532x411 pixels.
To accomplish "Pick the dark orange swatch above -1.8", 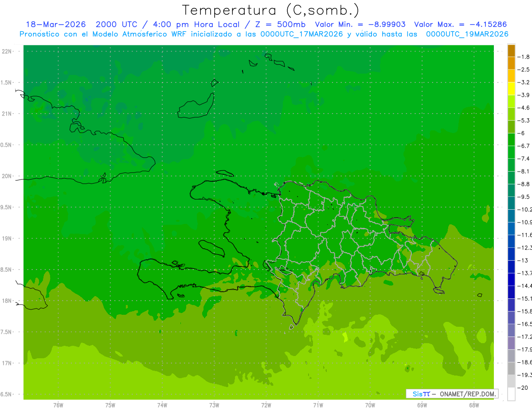I will click(x=511, y=51).
